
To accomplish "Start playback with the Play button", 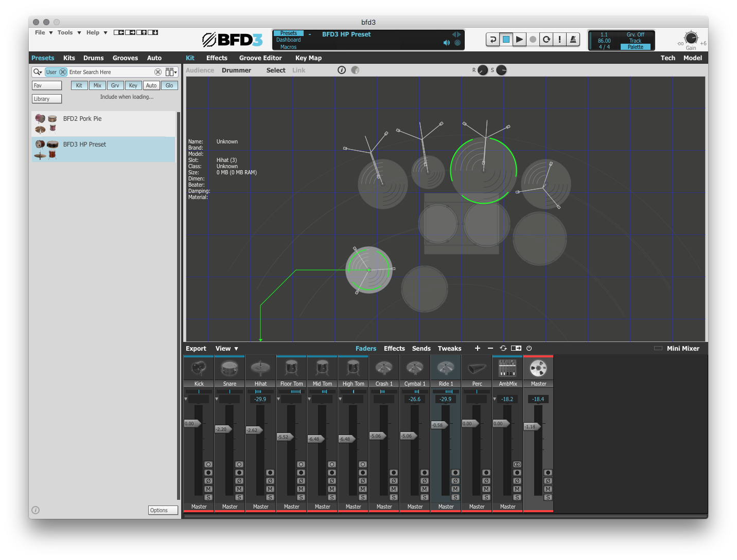I will tap(520, 40).
